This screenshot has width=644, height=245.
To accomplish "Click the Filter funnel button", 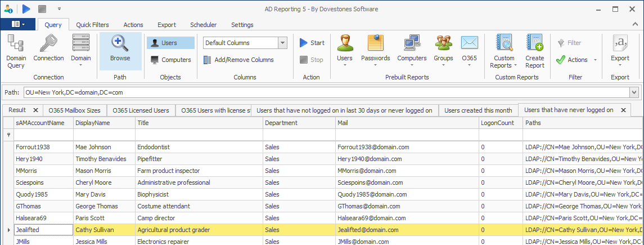I will click(x=570, y=43).
